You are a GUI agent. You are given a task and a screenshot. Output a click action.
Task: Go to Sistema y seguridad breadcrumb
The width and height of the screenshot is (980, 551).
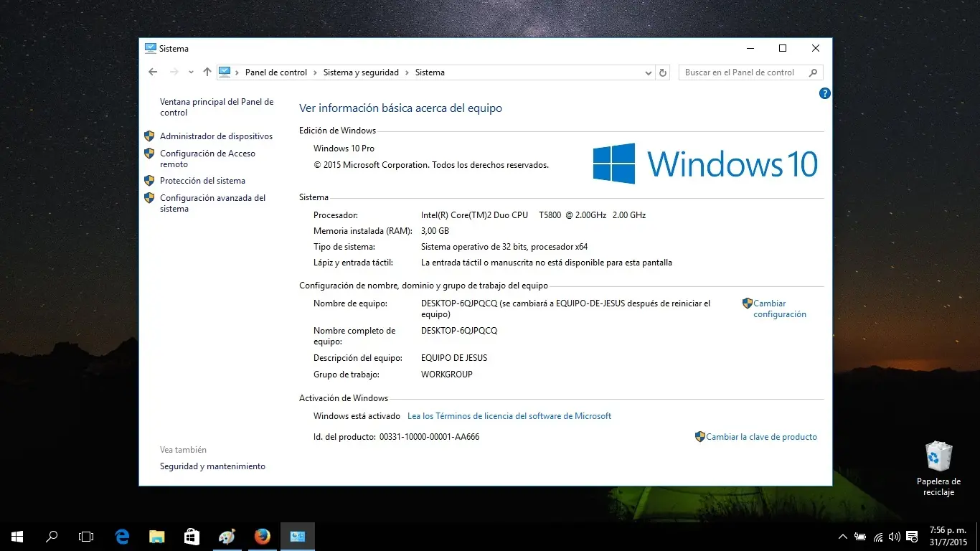click(x=361, y=72)
